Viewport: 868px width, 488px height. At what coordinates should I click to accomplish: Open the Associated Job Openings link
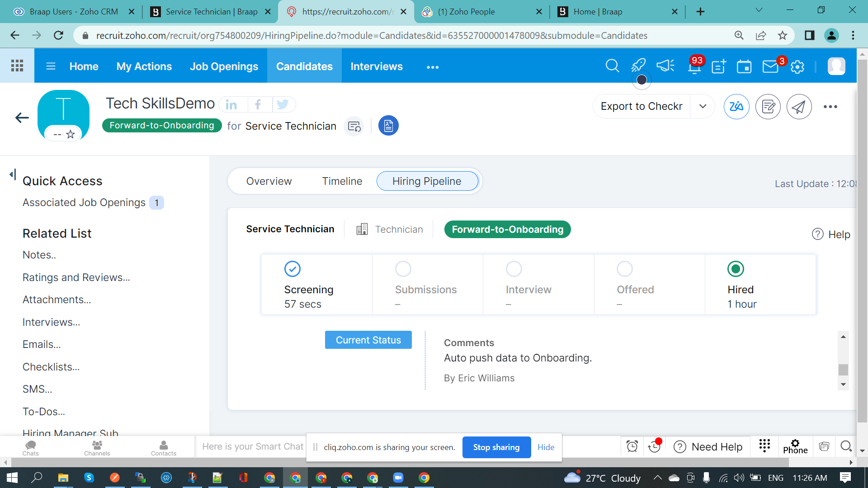tap(84, 202)
